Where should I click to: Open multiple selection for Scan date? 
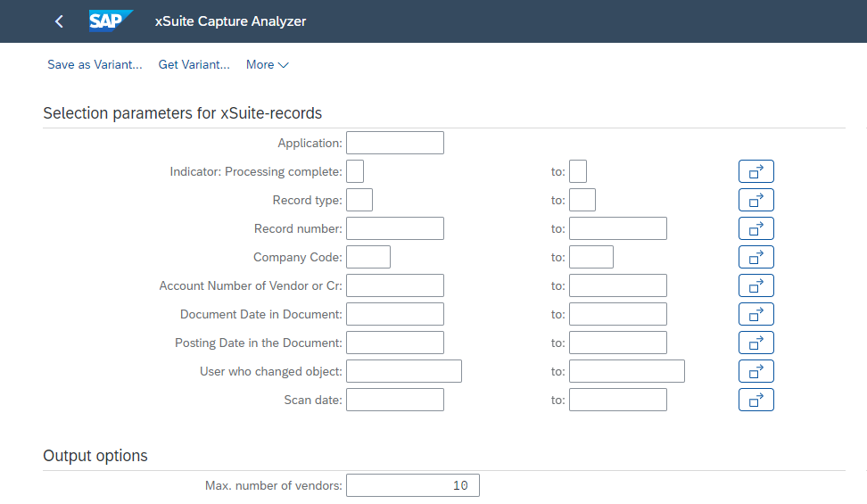pos(756,400)
